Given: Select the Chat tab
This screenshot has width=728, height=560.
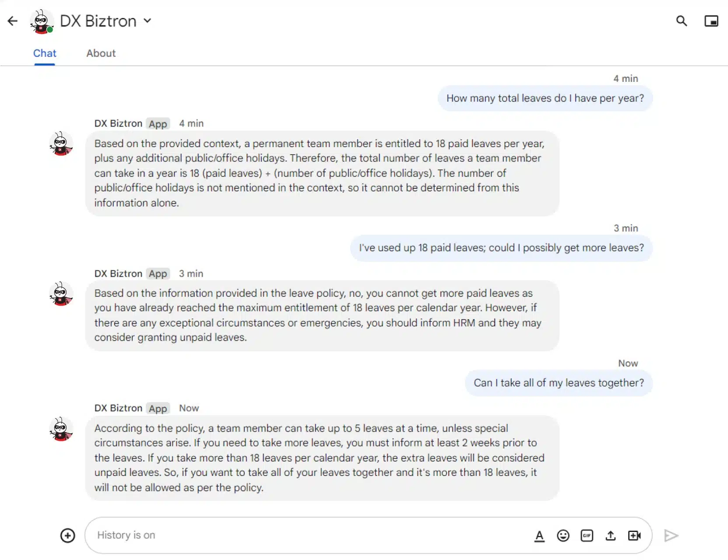Looking at the screenshot, I should pos(45,53).
